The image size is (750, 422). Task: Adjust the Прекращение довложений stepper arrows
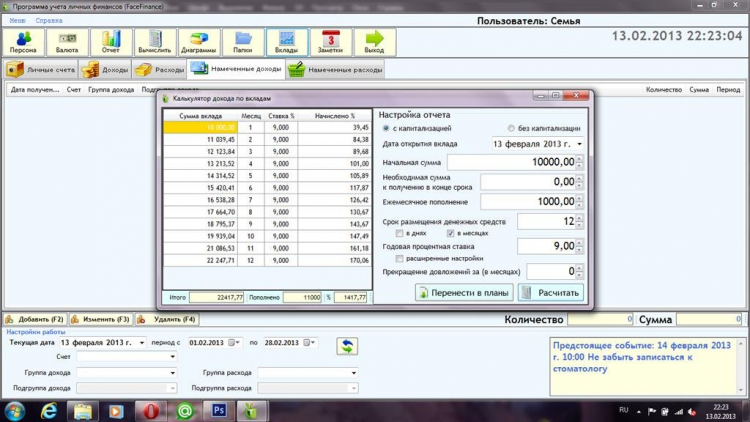[580, 271]
